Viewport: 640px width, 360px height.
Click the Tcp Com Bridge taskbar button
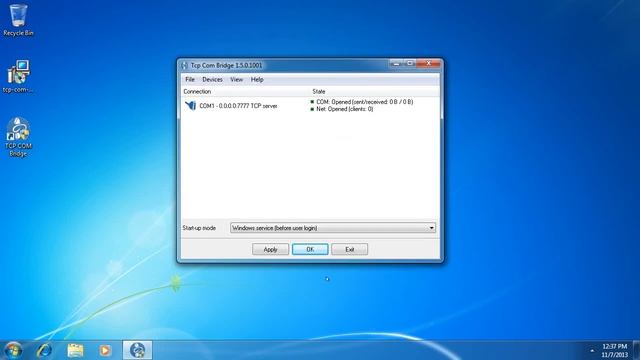pyautogui.click(x=138, y=350)
